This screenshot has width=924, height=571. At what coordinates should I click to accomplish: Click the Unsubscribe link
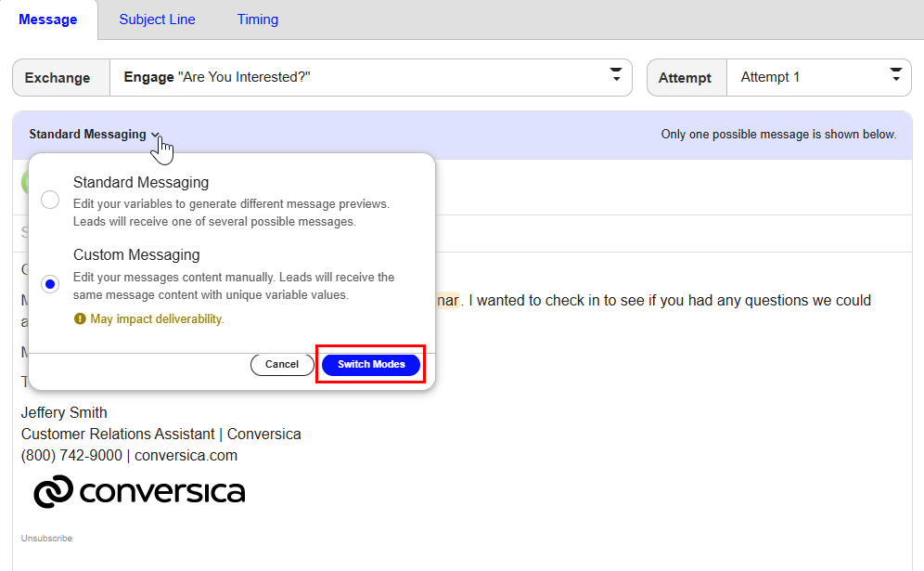[x=46, y=538]
